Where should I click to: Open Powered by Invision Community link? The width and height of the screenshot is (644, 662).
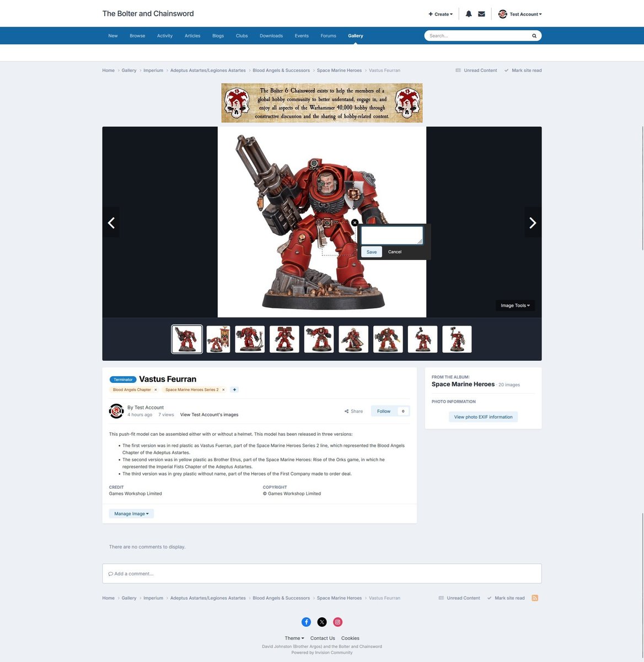click(x=322, y=653)
